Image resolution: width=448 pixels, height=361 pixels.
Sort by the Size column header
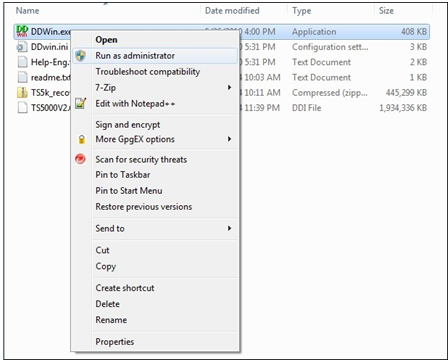click(x=386, y=11)
